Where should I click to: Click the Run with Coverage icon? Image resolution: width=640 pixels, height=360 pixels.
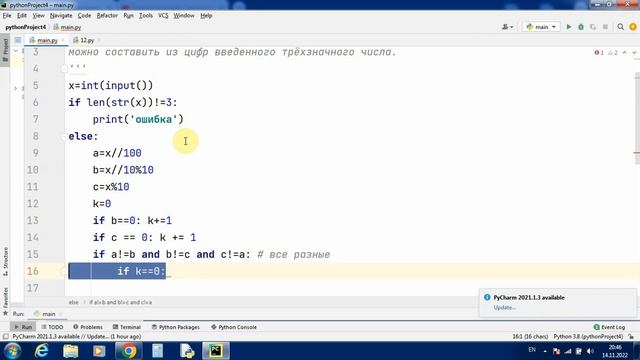click(593, 27)
